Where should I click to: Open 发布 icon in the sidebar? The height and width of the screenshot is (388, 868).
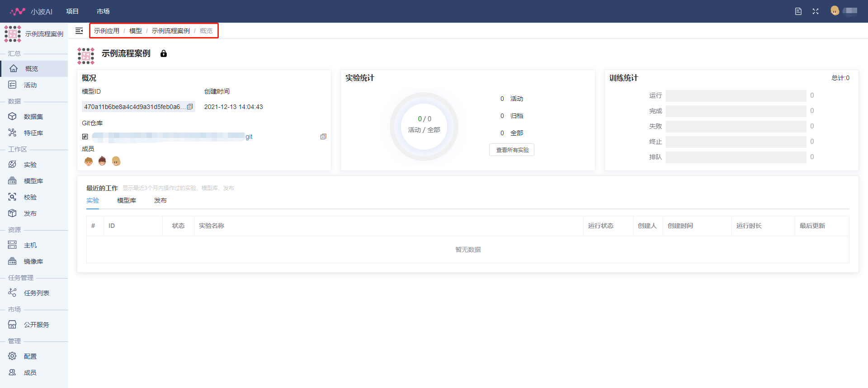click(12, 213)
